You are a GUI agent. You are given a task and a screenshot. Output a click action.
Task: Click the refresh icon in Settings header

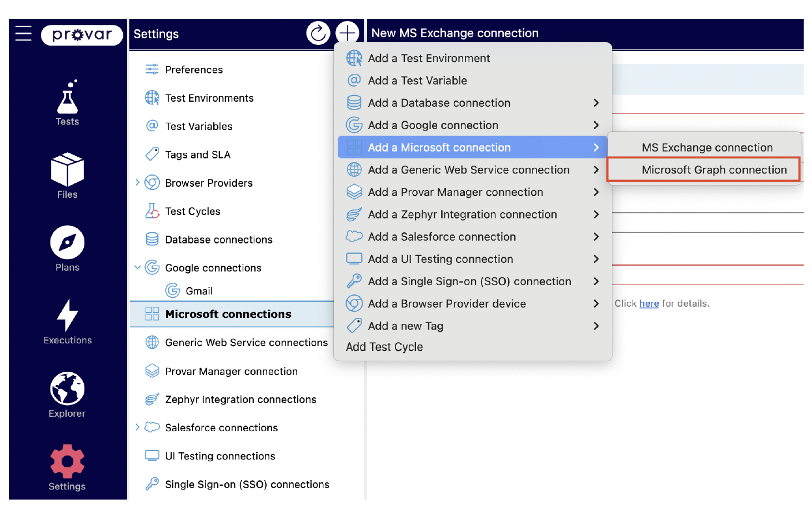pyautogui.click(x=318, y=33)
